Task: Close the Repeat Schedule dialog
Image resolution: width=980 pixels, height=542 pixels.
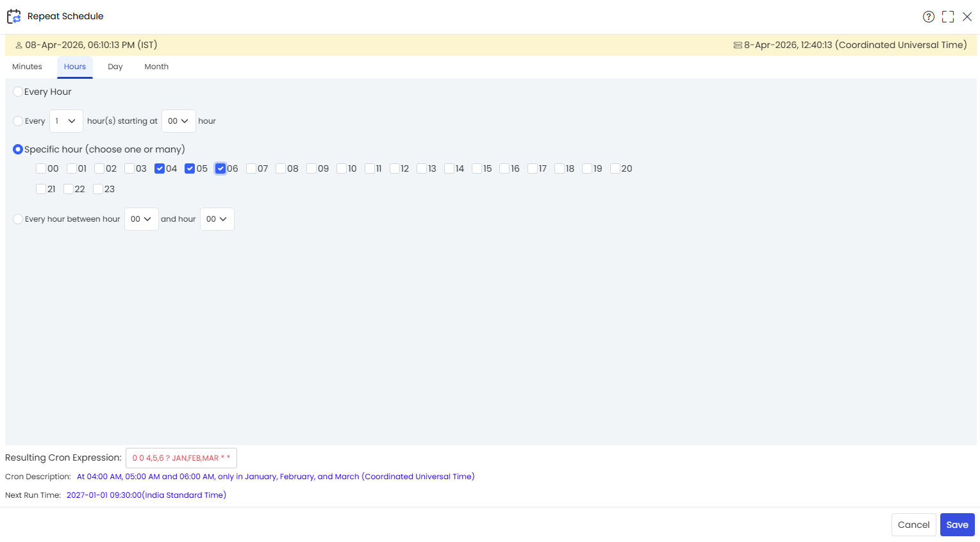Action: [x=967, y=17]
